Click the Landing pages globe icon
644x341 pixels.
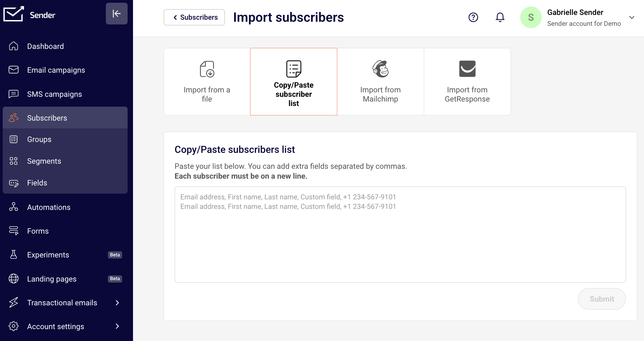coord(14,279)
